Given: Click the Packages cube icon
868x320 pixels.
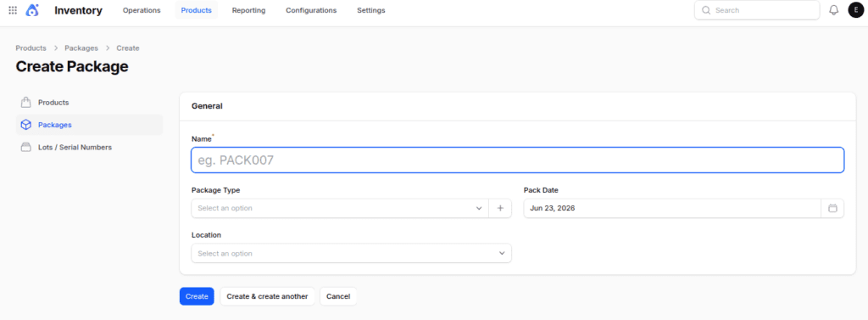Looking at the screenshot, I should (25, 125).
